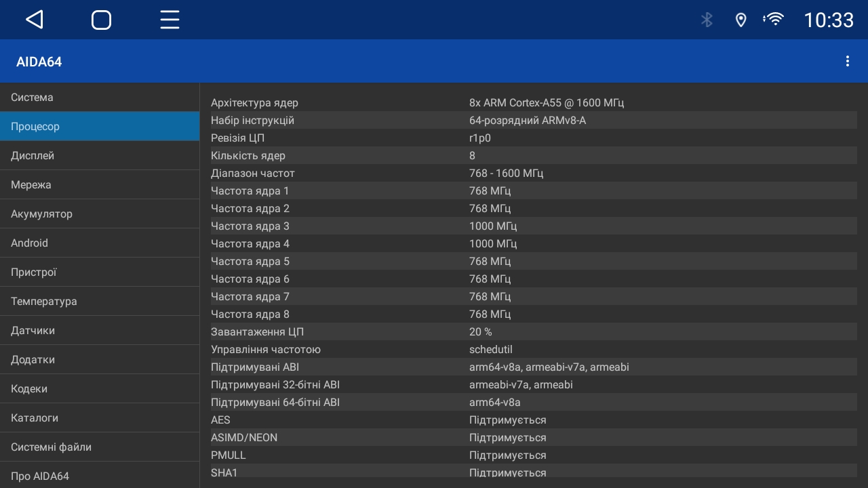
Task: Select the schedutil governor value
Action: click(491, 350)
